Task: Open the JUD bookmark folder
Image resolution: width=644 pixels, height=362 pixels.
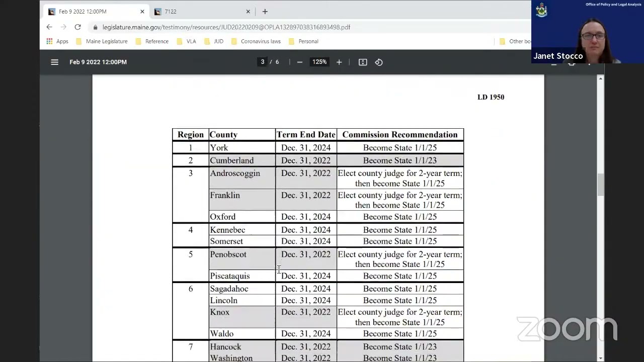Action: (213, 41)
